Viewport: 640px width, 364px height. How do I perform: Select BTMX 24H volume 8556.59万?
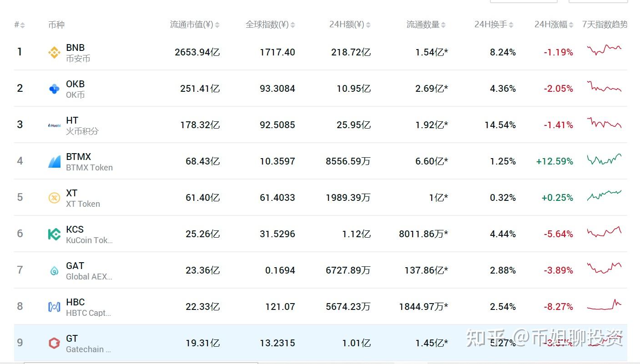click(348, 161)
